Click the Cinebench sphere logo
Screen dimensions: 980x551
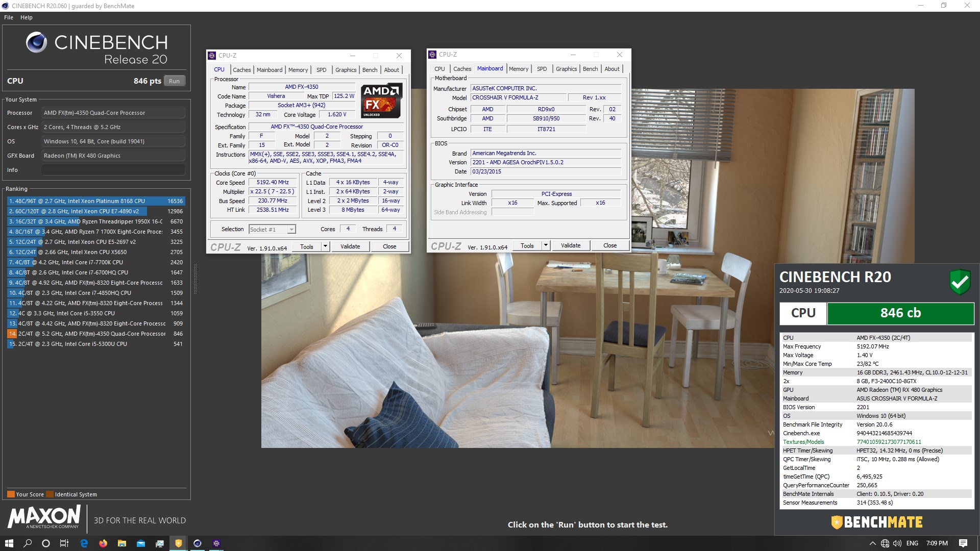point(37,43)
